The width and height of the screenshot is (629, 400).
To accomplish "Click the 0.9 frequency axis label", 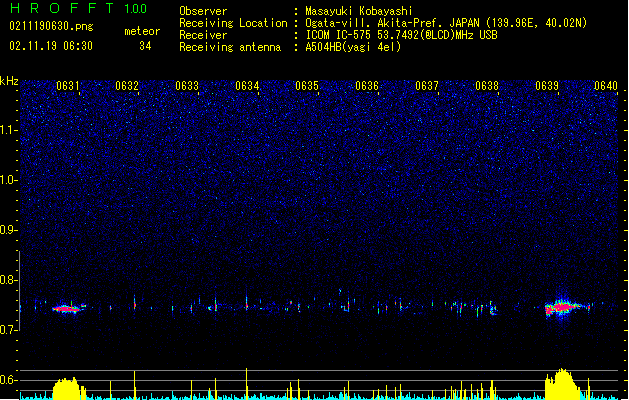I will [8, 230].
